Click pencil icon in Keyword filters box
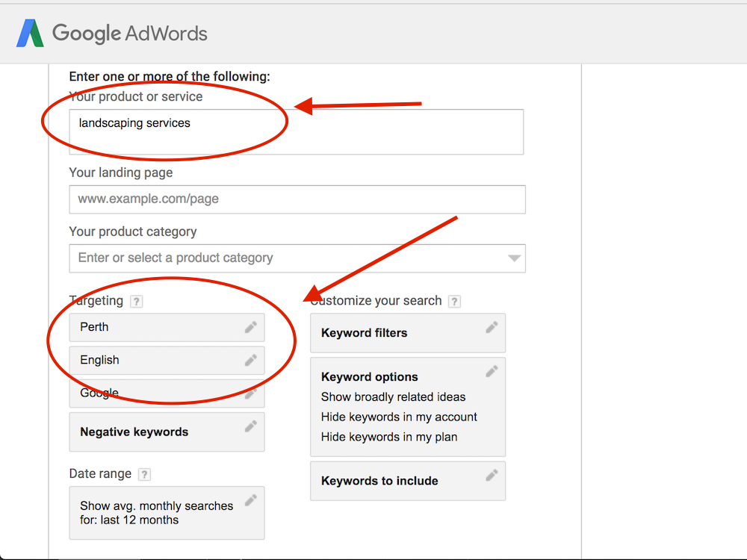 [x=492, y=327]
